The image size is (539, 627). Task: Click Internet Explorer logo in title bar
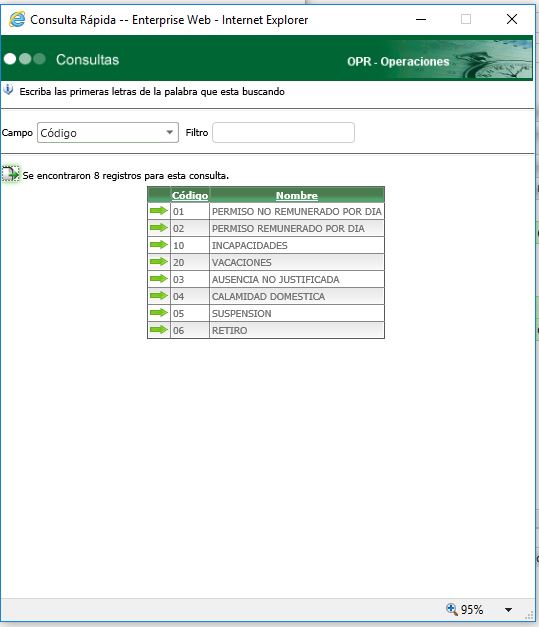pos(17,19)
